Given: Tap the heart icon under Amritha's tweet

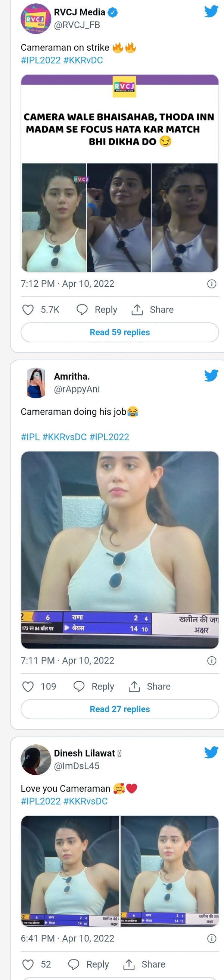Looking at the screenshot, I should pyautogui.click(x=28, y=686).
